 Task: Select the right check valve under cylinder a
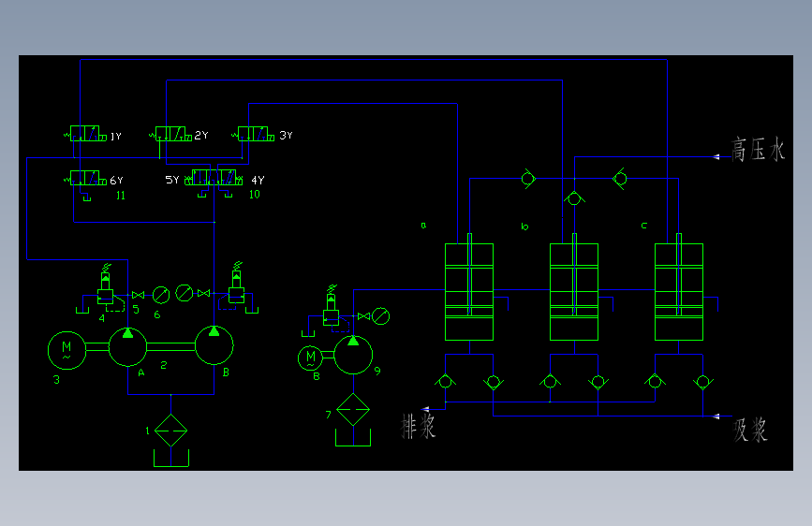[x=494, y=383]
